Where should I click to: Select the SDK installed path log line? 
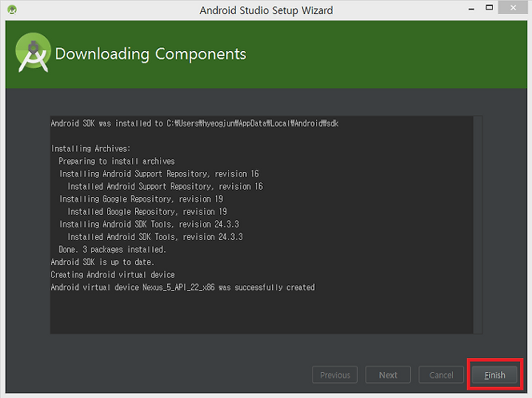click(194, 123)
